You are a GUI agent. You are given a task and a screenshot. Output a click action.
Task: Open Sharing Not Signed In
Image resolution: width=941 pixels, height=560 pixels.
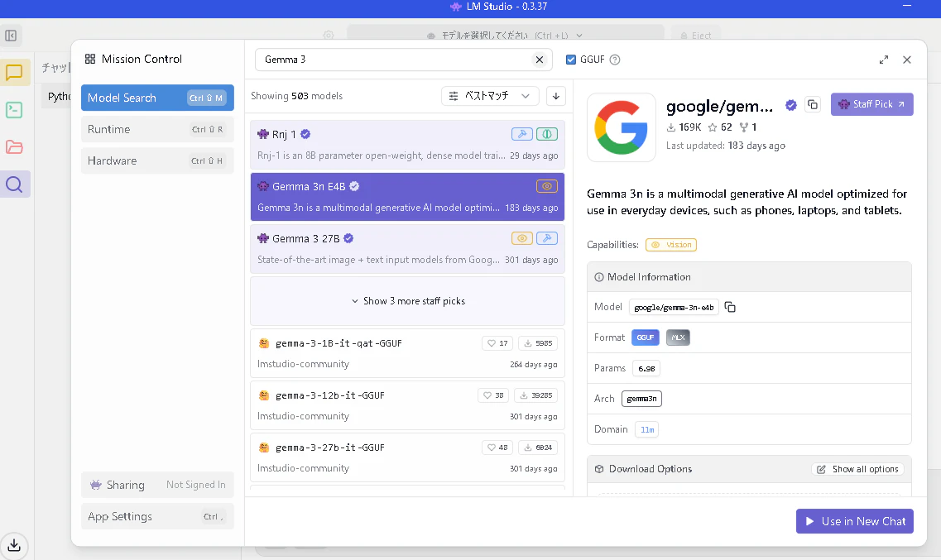pyautogui.click(x=157, y=485)
